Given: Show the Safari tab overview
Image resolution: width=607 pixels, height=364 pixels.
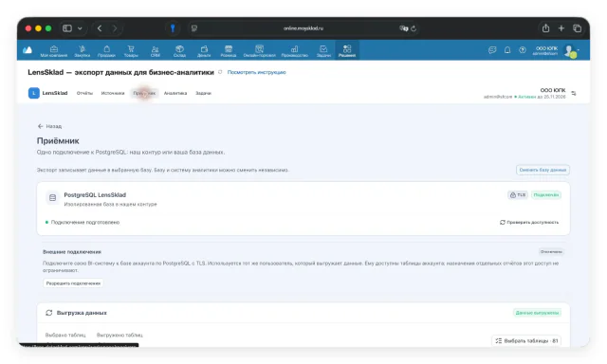Looking at the screenshot, I should coord(578,28).
